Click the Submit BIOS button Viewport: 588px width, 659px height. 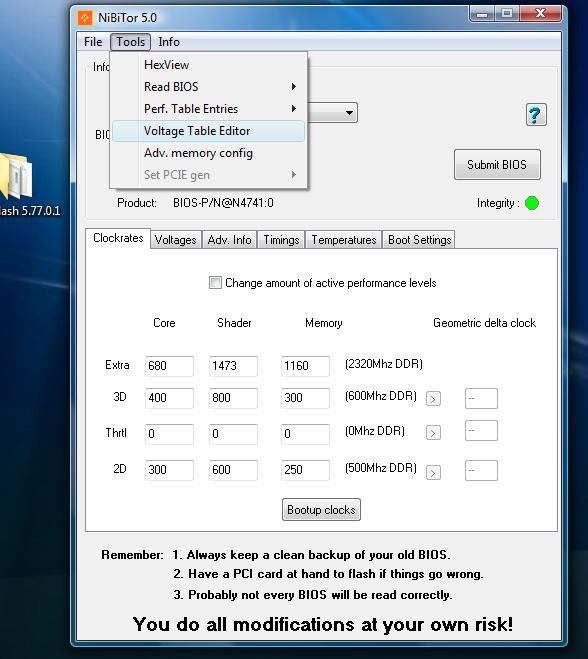[497, 164]
